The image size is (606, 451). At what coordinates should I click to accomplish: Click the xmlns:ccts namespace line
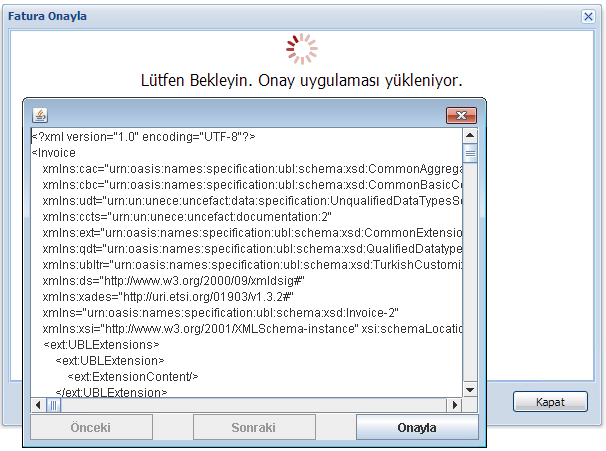tap(187, 217)
